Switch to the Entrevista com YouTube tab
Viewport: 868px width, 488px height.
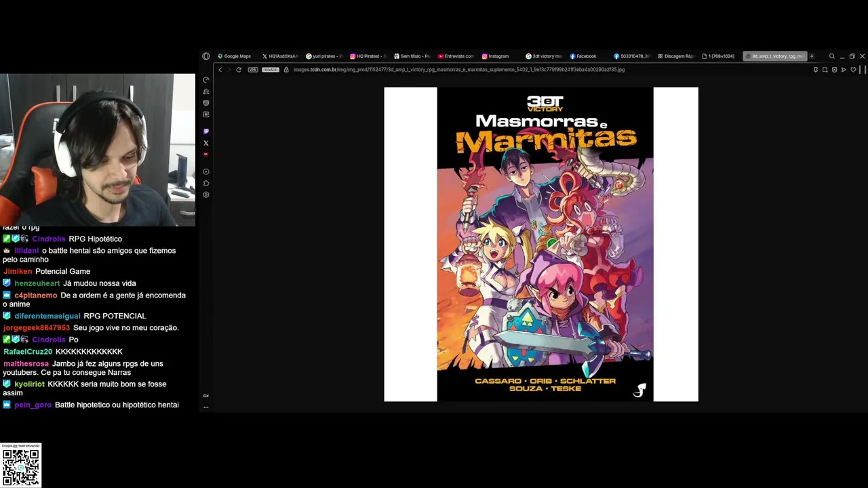[456, 56]
